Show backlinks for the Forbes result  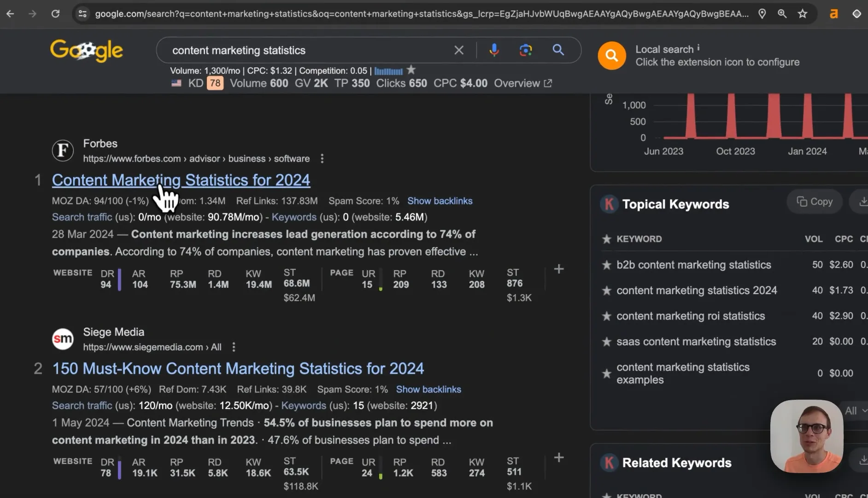point(440,201)
